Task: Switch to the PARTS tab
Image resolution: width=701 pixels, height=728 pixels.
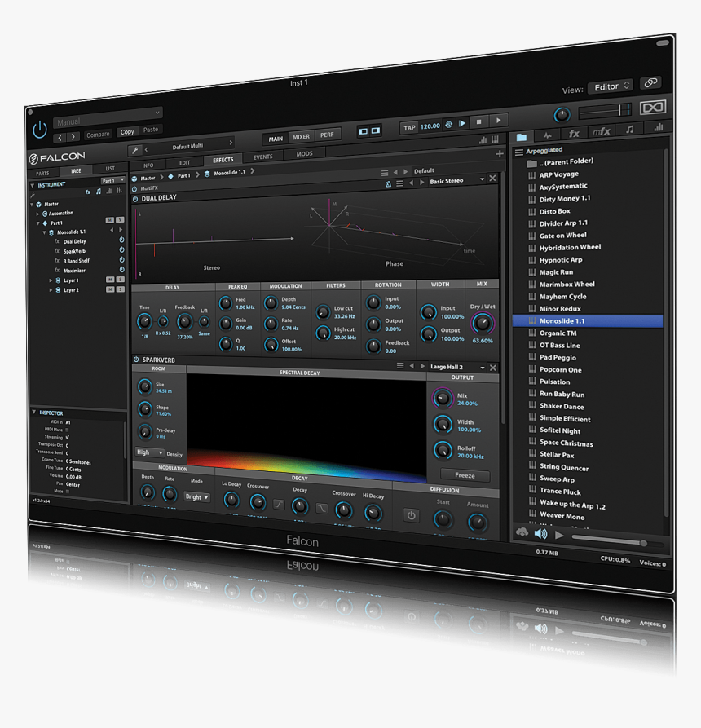Action: click(42, 173)
